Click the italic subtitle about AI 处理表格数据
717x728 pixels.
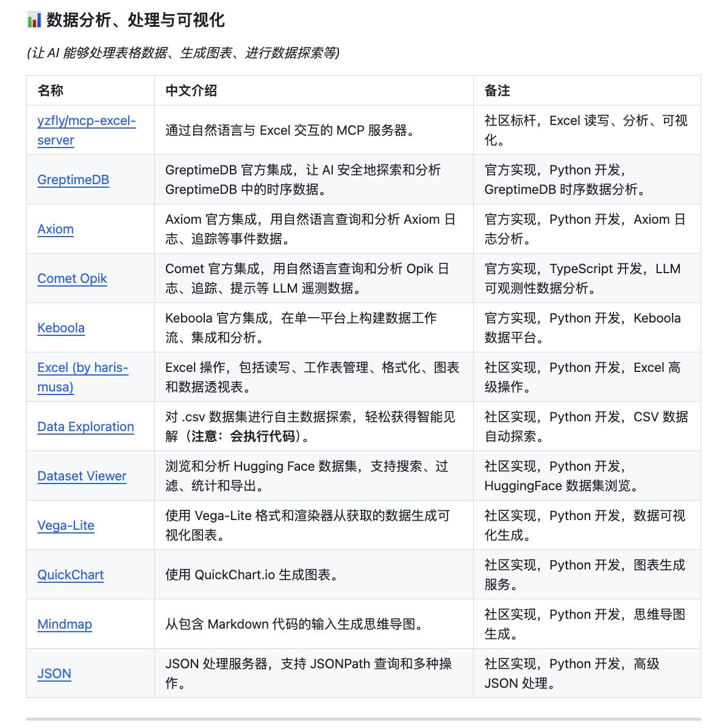[184, 53]
